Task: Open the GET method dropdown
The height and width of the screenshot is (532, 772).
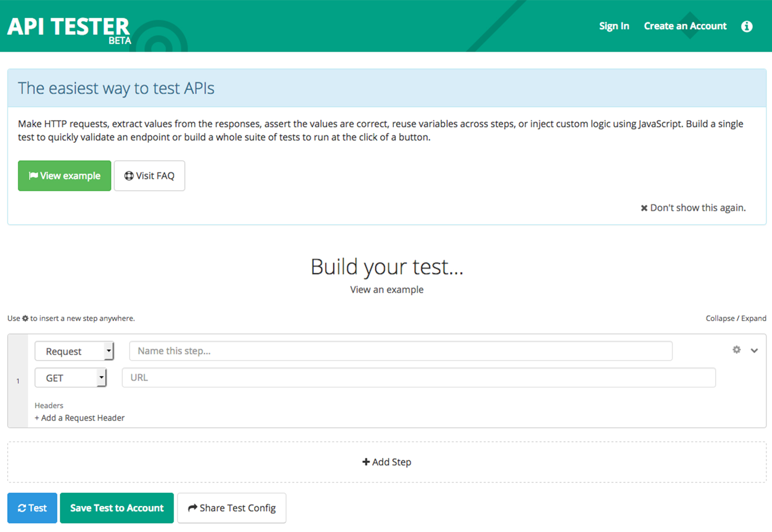Action: pyautogui.click(x=70, y=378)
